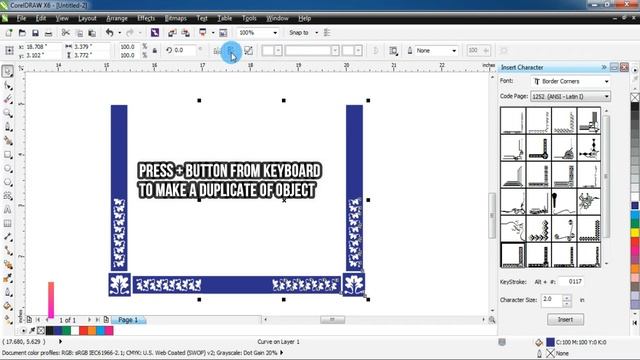Viewport: 640px width, 360px height.
Task: Expand the zoom level 100% dropdown
Action: click(275, 33)
